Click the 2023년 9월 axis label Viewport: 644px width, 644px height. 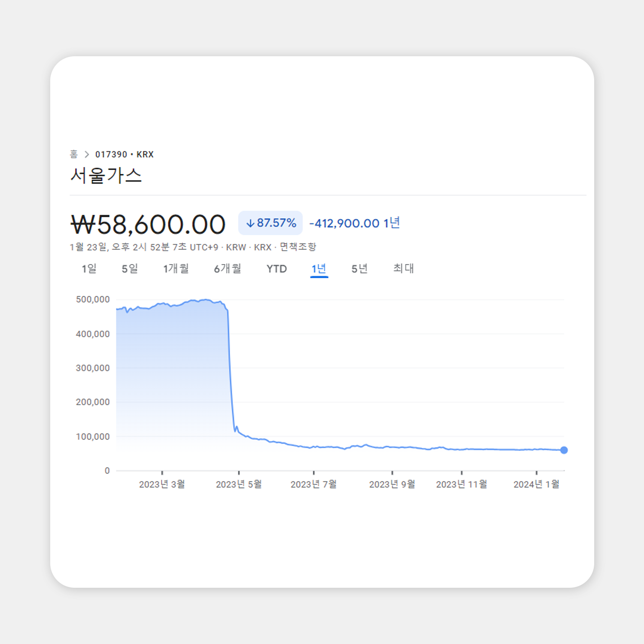point(392,484)
